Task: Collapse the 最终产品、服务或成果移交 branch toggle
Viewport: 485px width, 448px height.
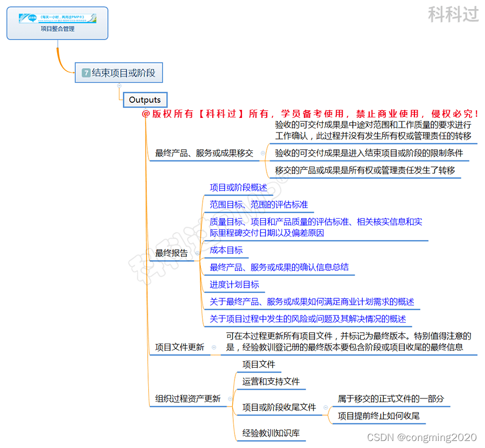Action: [262, 152]
